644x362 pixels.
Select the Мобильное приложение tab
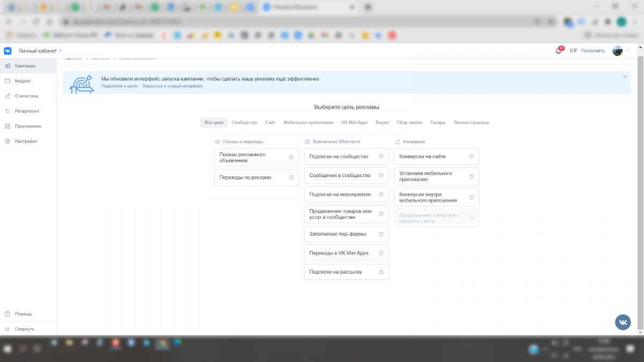pyautogui.click(x=308, y=123)
